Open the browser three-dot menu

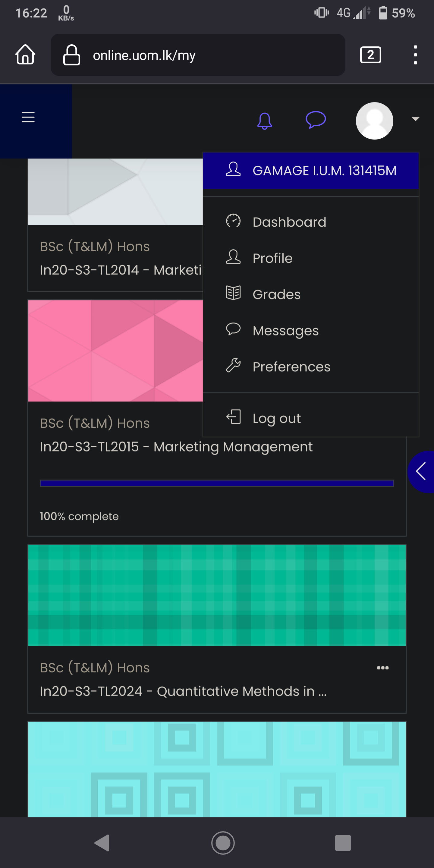[x=416, y=55]
